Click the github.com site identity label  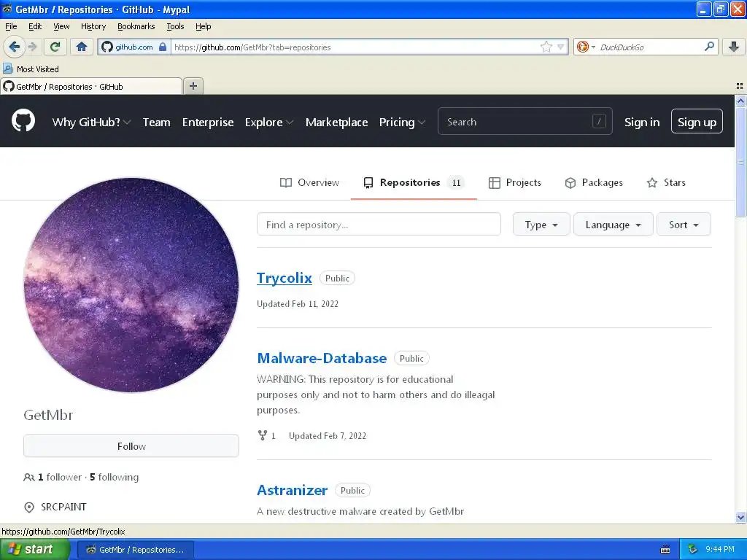coord(134,47)
